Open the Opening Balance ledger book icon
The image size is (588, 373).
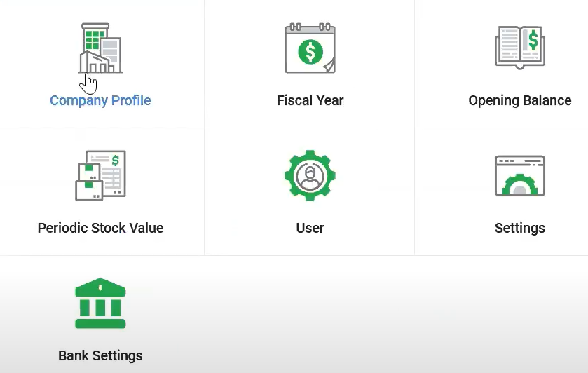(520, 47)
